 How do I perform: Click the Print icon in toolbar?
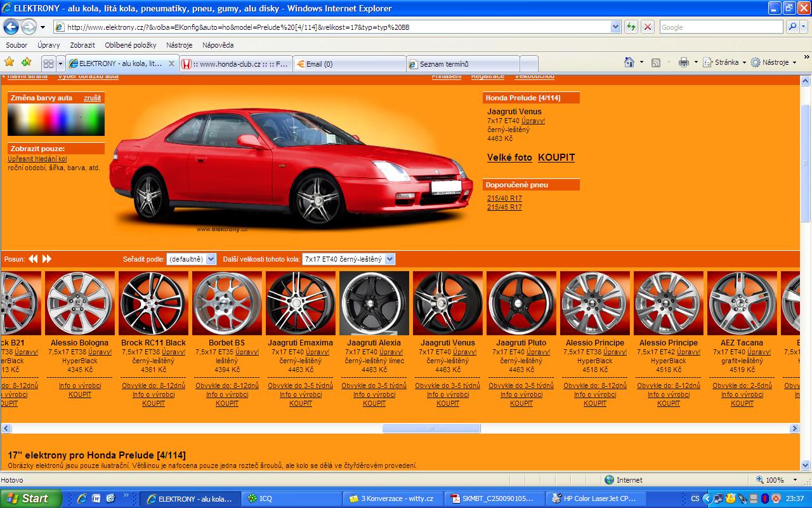click(683, 62)
